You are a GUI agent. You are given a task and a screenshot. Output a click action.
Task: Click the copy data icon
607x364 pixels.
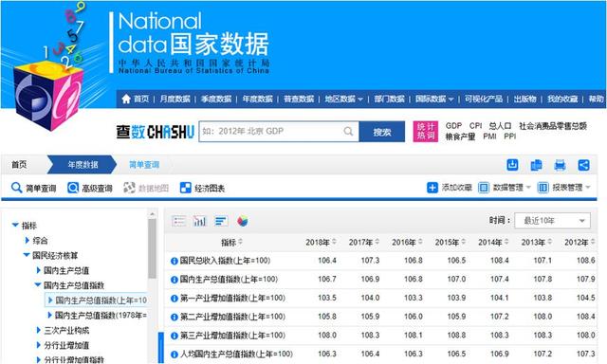click(536, 165)
